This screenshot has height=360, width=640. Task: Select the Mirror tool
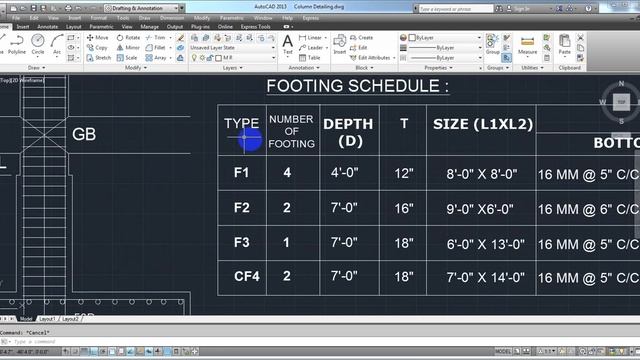pos(128,48)
